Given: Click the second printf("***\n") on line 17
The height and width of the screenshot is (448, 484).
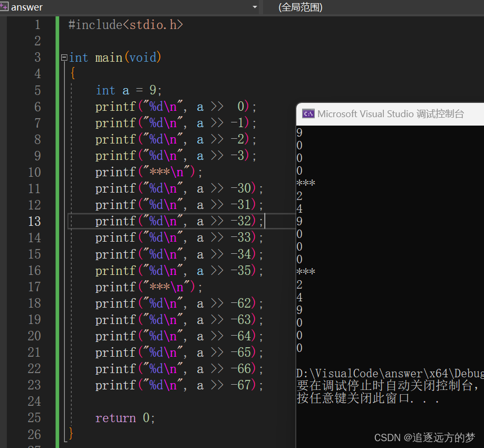Looking at the screenshot, I should click(149, 288).
